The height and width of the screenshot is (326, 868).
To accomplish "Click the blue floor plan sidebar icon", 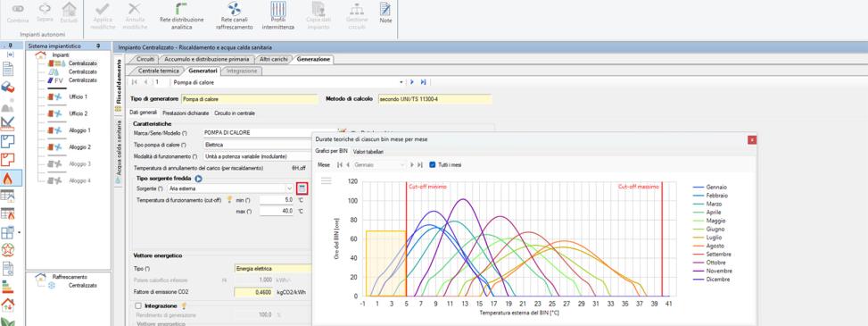I will tap(8, 141).
